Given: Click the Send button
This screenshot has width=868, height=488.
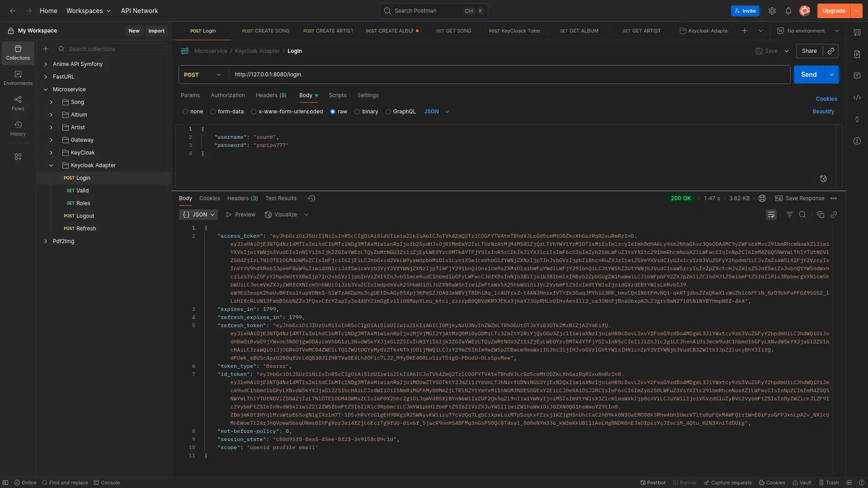Looking at the screenshot, I should pyautogui.click(x=809, y=75).
